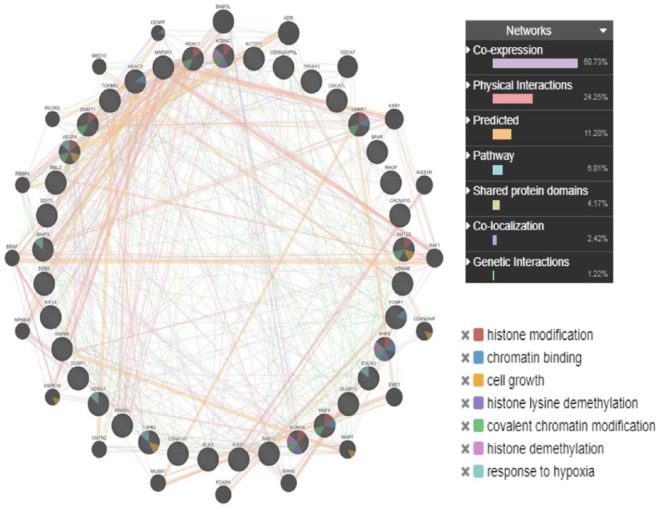The width and height of the screenshot is (660, 508).
Task: Click the UHRF1 gene node
Action: click(x=357, y=123)
